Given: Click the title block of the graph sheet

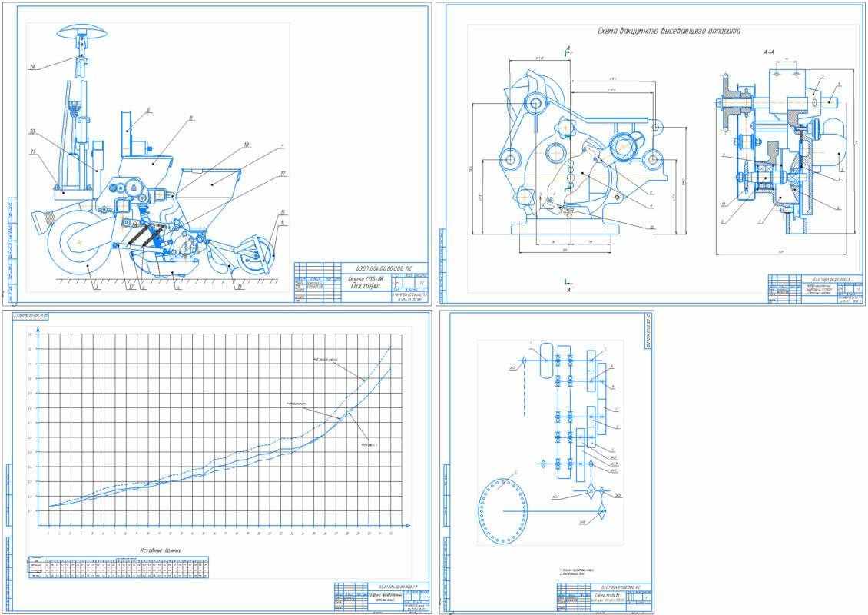Looking at the screenshot, I should coord(381,597).
